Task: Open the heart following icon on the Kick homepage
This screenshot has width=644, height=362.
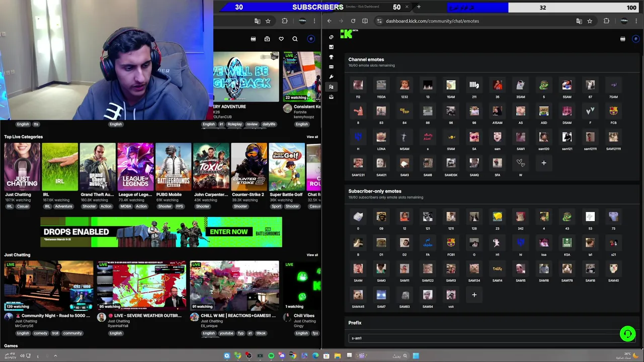Action: pos(281,39)
